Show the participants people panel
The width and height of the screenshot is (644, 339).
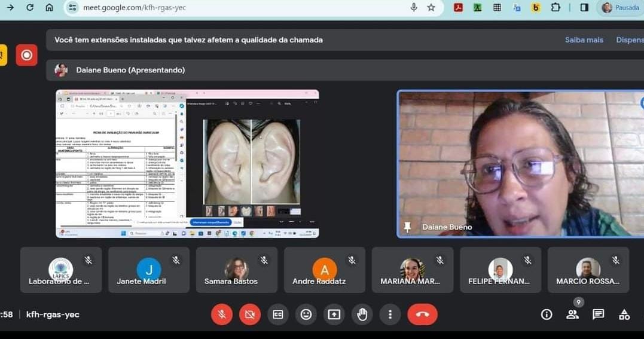(572, 314)
